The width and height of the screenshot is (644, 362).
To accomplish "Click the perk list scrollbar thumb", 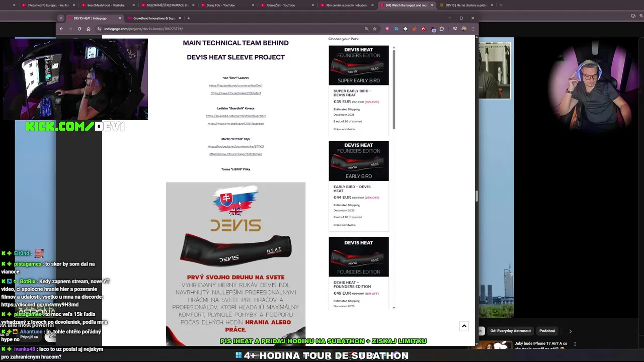I will (x=394, y=88).
